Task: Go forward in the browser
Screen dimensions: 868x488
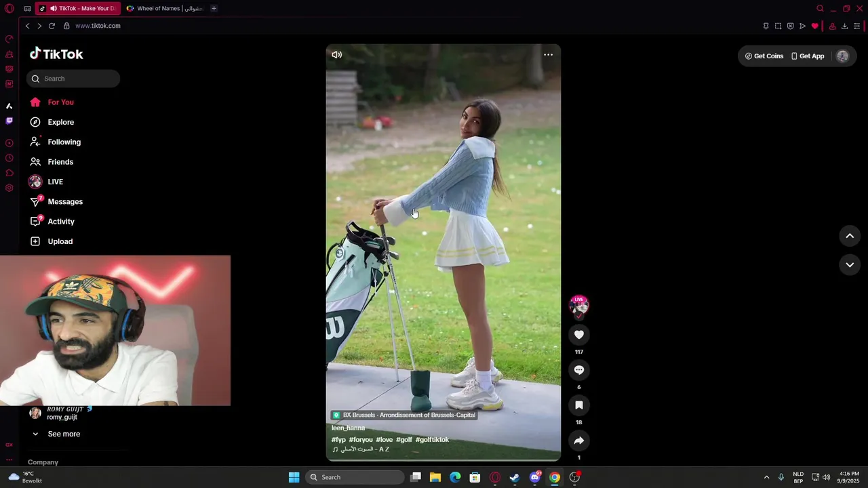Action: click(x=39, y=26)
